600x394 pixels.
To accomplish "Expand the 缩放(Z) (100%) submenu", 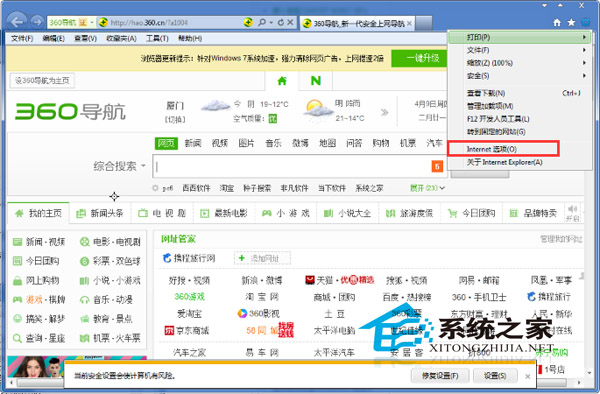I will pos(519,63).
